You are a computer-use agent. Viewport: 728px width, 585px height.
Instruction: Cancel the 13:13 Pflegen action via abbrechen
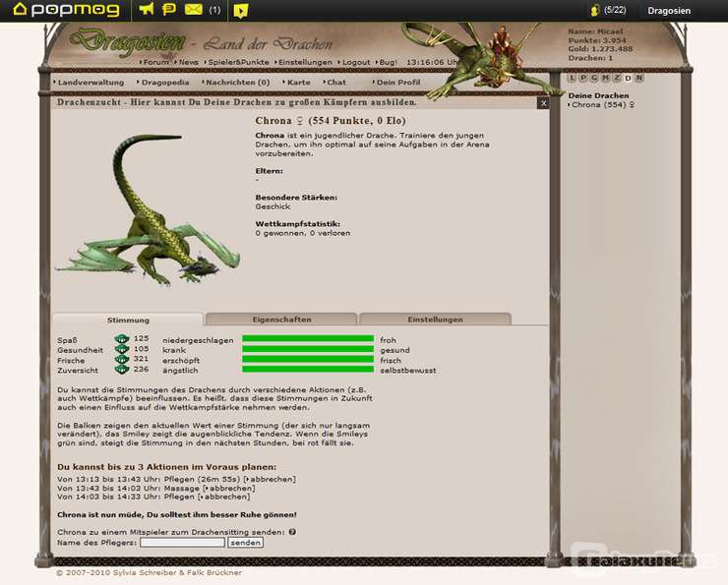point(271,479)
